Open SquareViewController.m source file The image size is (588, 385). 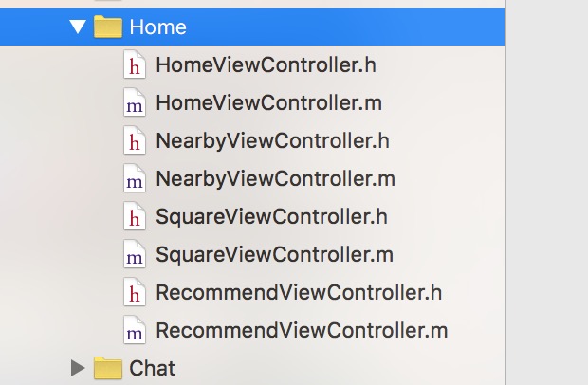(274, 255)
